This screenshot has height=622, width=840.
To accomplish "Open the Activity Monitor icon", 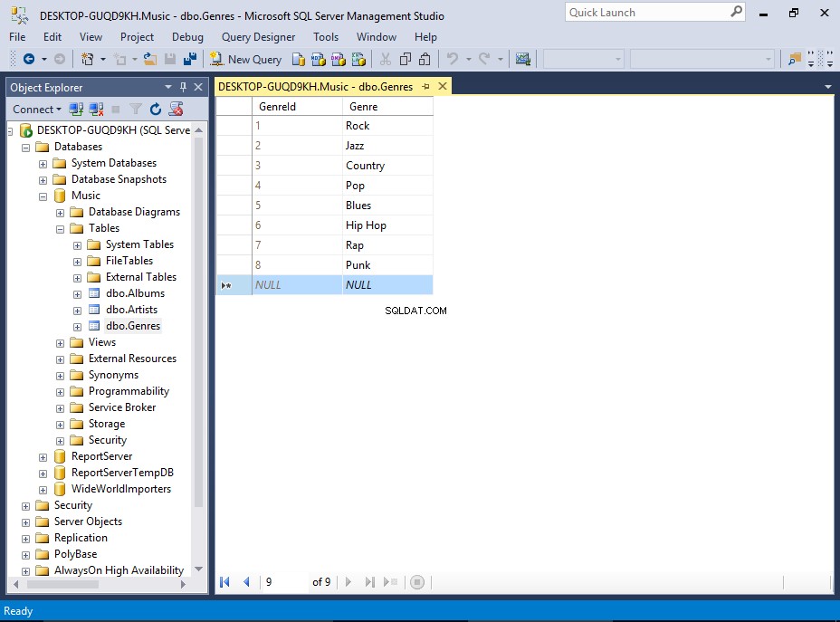I will coord(523,59).
